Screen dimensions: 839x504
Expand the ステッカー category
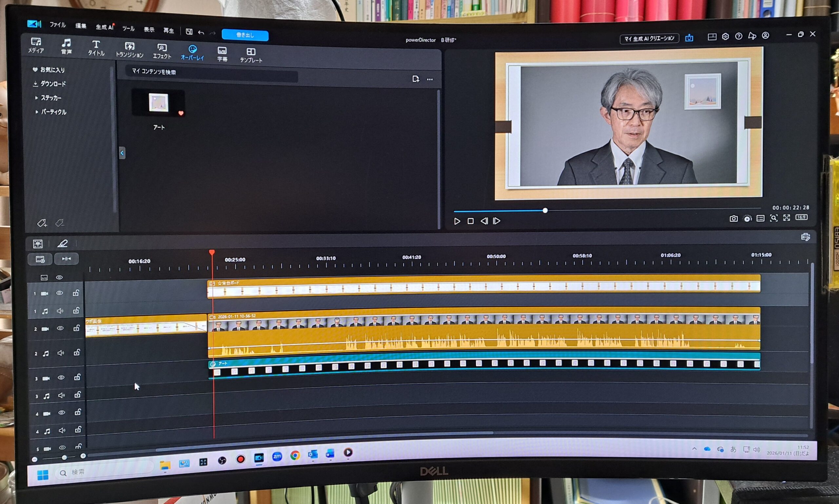48,98
